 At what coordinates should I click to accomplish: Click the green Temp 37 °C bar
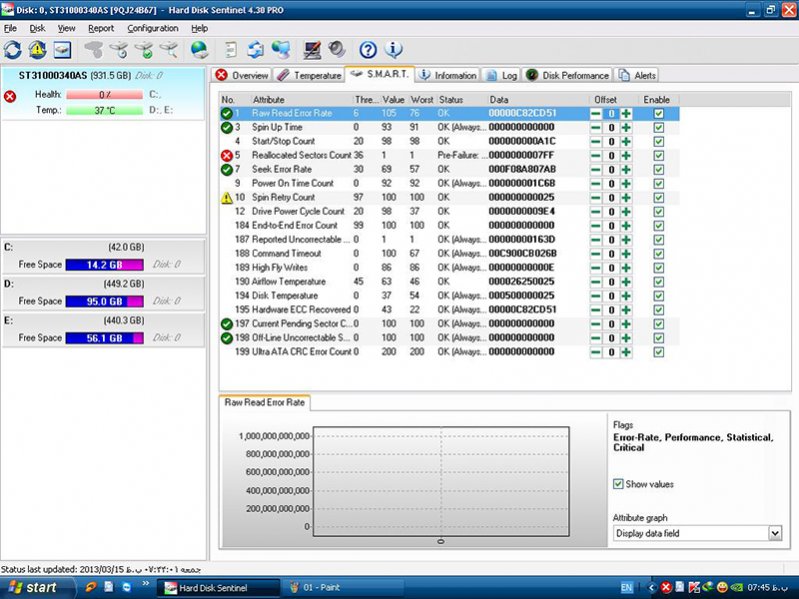(x=104, y=111)
